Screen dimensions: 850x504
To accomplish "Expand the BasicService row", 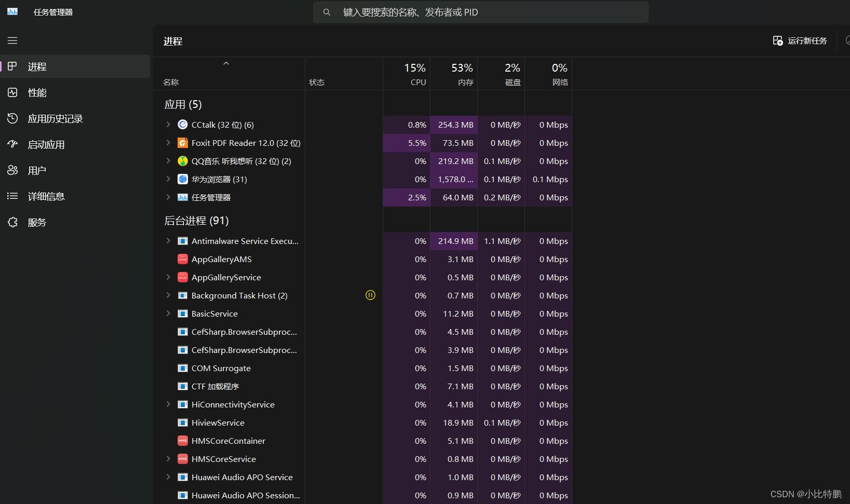I will [x=168, y=314].
